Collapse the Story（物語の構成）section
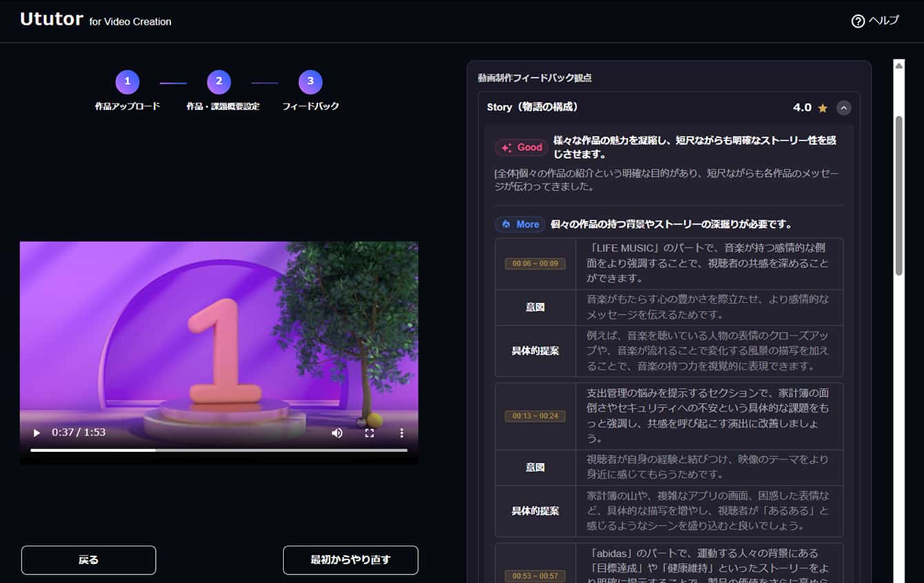Screen dimensions: 924x583 (844, 108)
